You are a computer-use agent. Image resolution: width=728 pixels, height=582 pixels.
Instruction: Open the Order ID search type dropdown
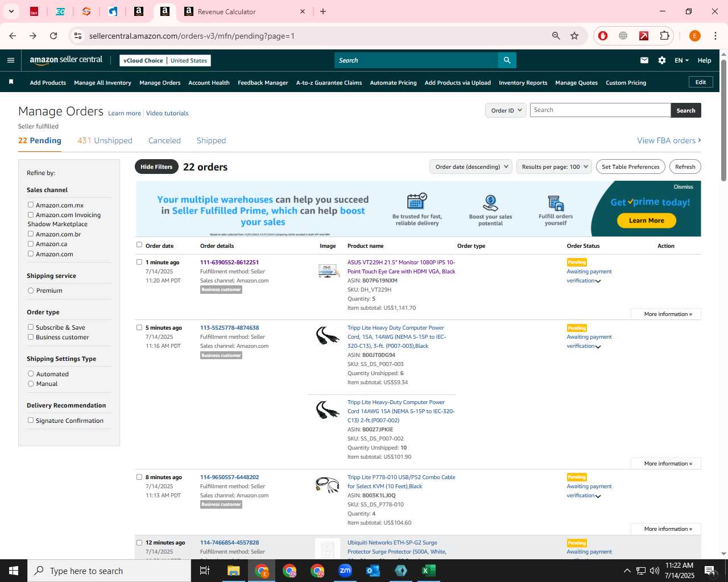(x=506, y=110)
